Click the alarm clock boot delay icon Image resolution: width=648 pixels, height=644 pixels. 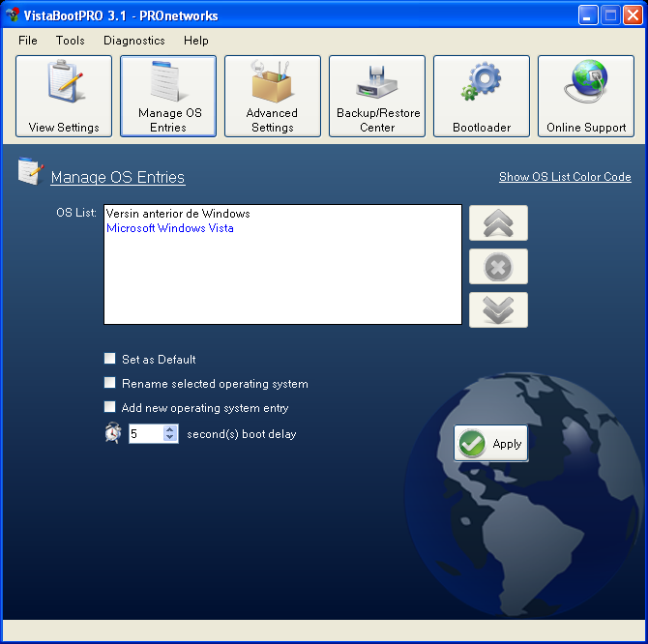113,433
